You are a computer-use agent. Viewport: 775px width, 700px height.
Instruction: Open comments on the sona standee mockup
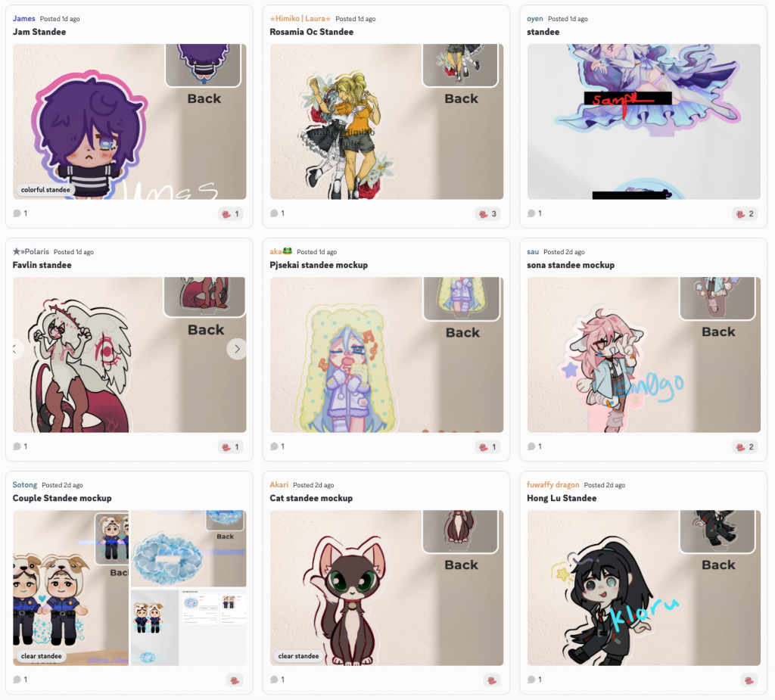(x=534, y=446)
